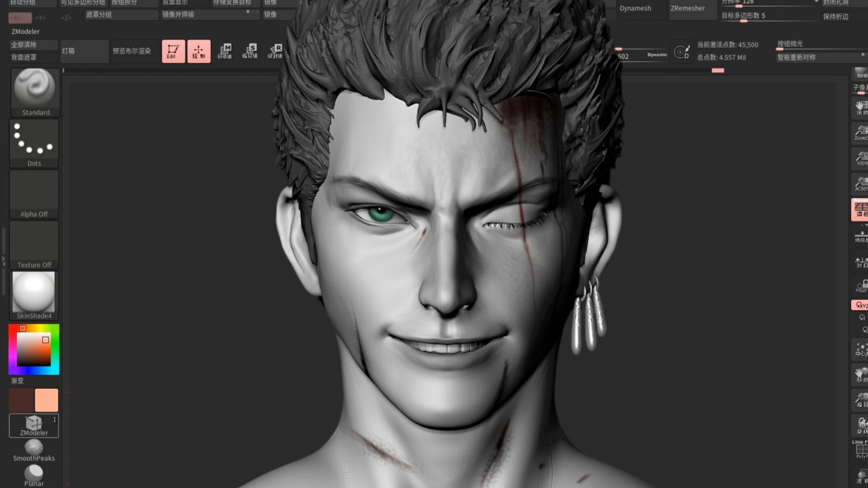Activate the Rotate (R) gizmo tool
Image resolution: width=868 pixels, height=488 pixels.
click(x=275, y=51)
